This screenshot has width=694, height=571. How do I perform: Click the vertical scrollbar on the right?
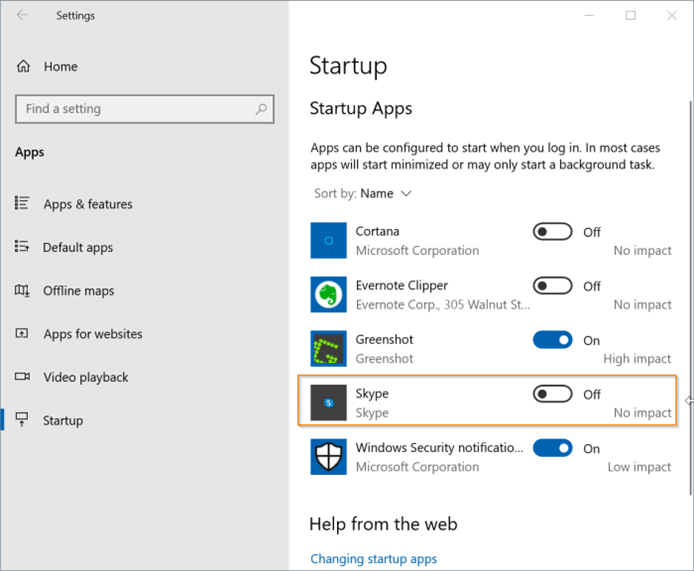coord(690,297)
